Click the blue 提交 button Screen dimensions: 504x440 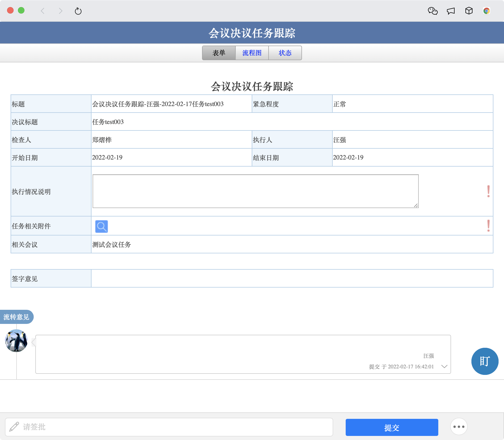coord(392,428)
